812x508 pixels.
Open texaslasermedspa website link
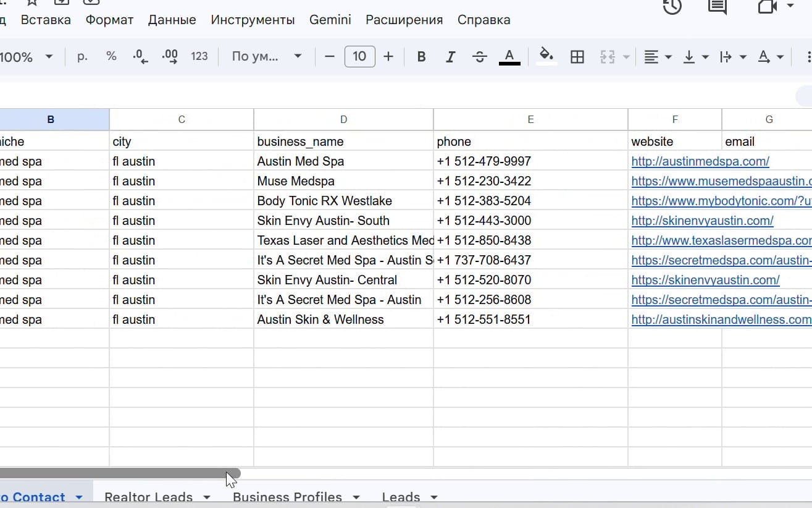coord(721,240)
